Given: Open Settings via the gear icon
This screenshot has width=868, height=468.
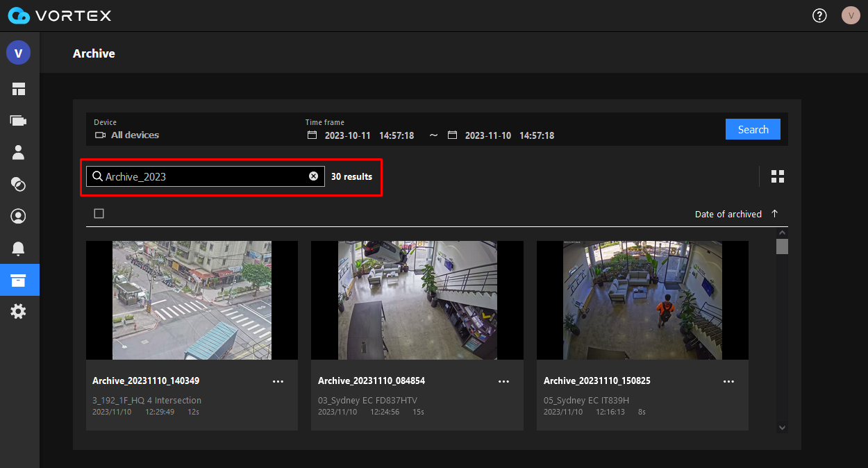Looking at the screenshot, I should [18, 311].
